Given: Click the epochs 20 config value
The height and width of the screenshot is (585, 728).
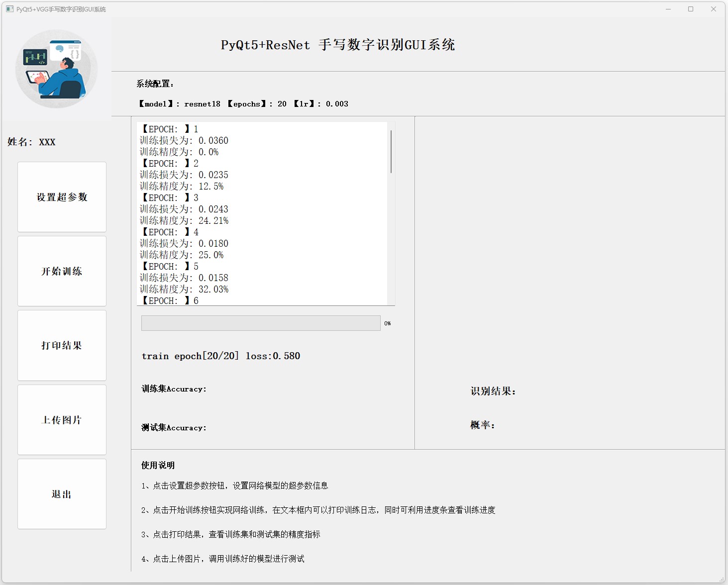Looking at the screenshot, I should pos(257,103).
